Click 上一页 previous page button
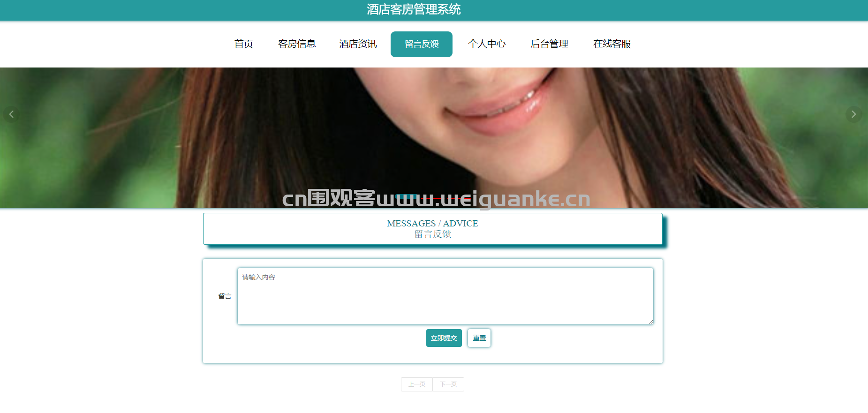The image size is (868, 413). 416,384
